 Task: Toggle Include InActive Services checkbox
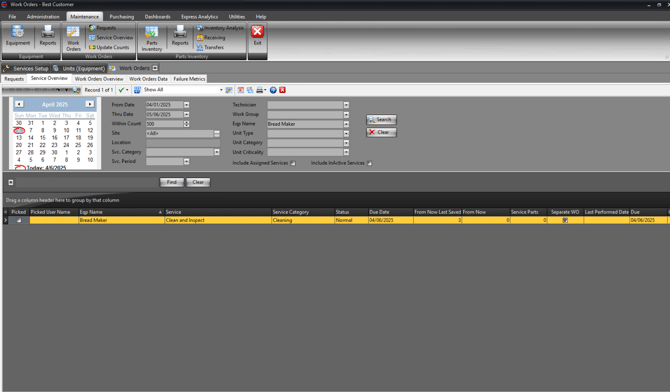(370, 163)
